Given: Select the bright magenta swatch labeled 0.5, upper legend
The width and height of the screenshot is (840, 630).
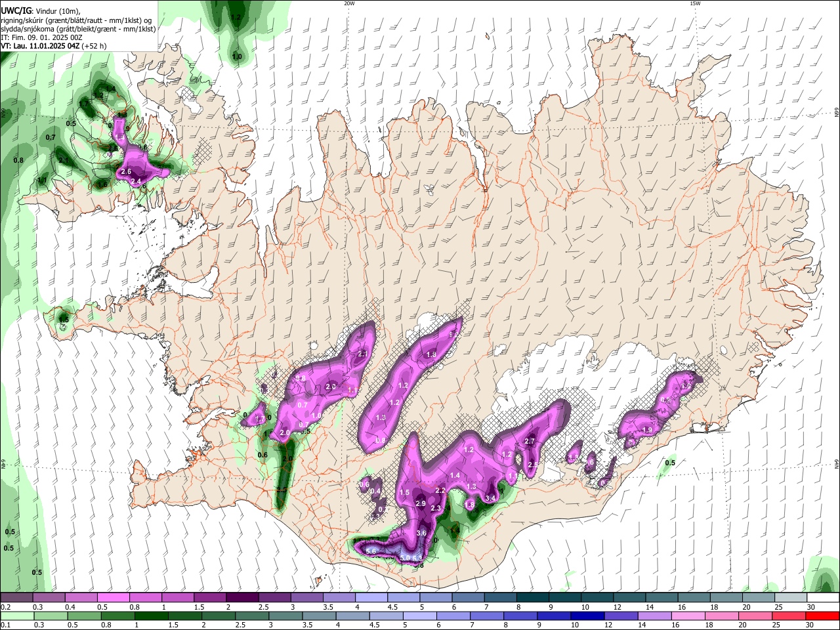Looking at the screenshot, I should click(x=113, y=598).
